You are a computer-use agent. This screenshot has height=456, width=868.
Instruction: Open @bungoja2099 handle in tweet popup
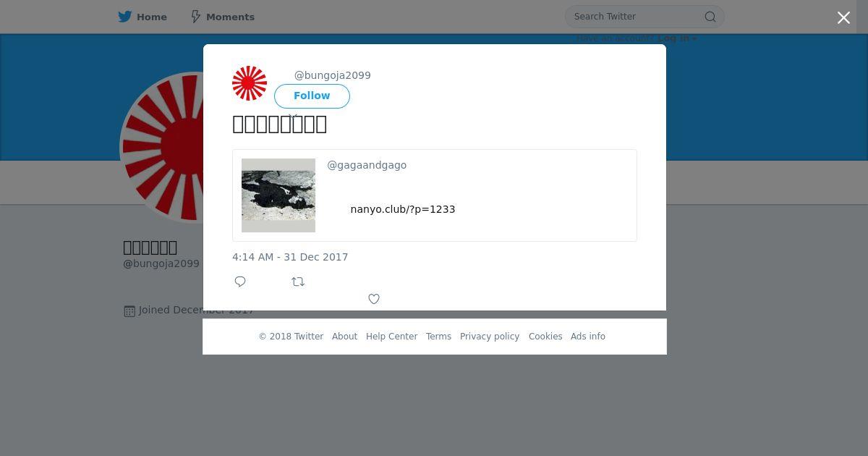click(x=332, y=75)
